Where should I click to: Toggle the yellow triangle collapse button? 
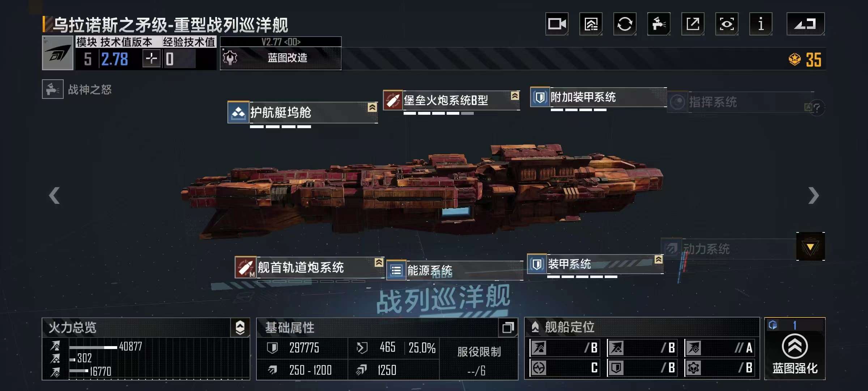tap(810, 247)
